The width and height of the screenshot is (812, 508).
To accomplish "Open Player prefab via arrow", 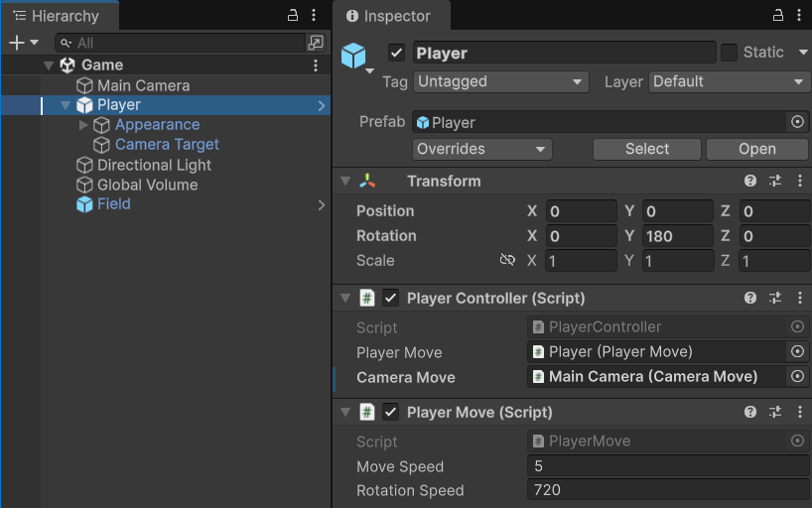I will point(322,105).
